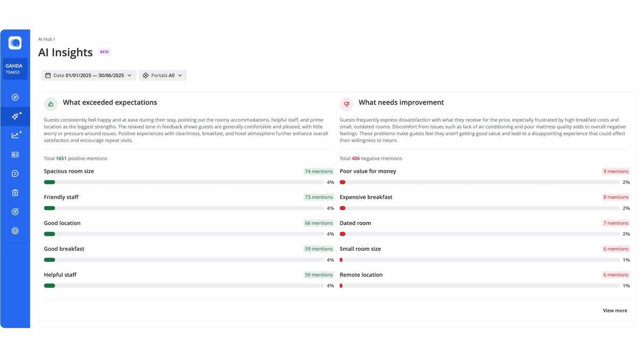644x338 pixels.
Task: Expand the Portals All dropdown
Action: (163, 76)
